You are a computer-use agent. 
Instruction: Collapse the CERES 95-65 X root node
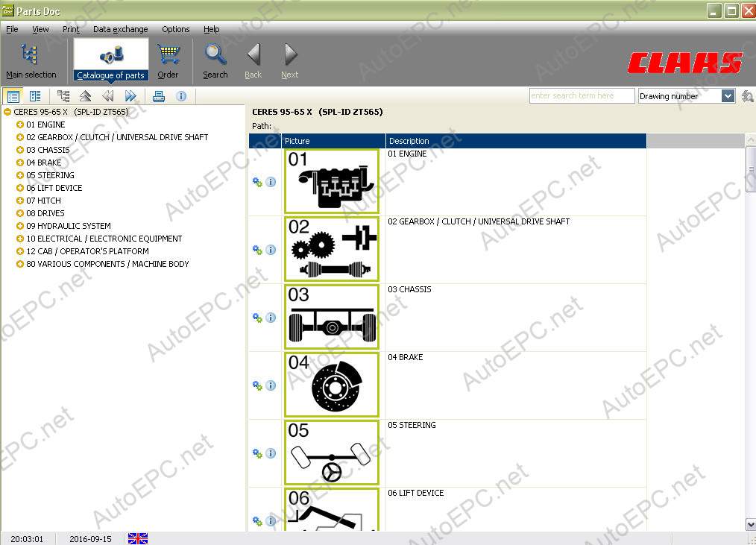7,112
